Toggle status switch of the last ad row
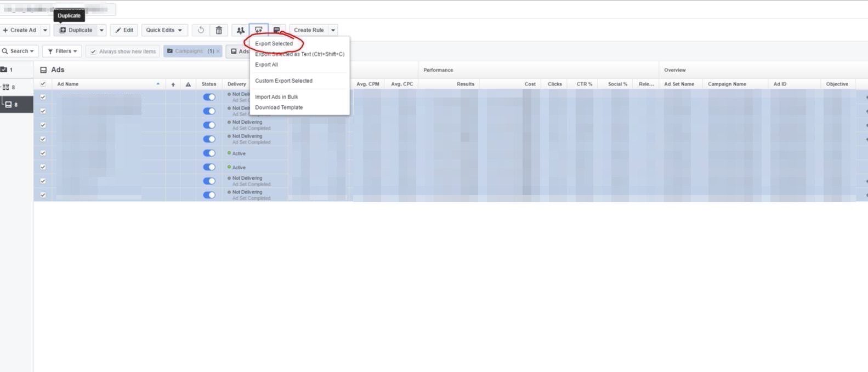Screen dimensions: 868x372 [209, 195]
